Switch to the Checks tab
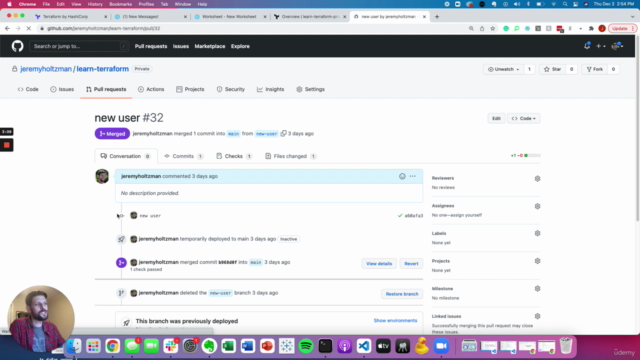This screenshot has width=640, height=360. (x=234, y=156)
